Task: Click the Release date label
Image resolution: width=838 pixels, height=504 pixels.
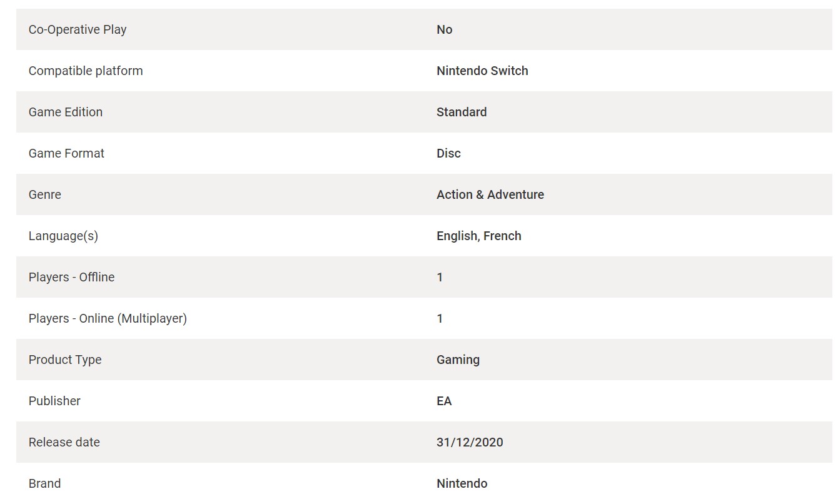Action: (64, 442)
